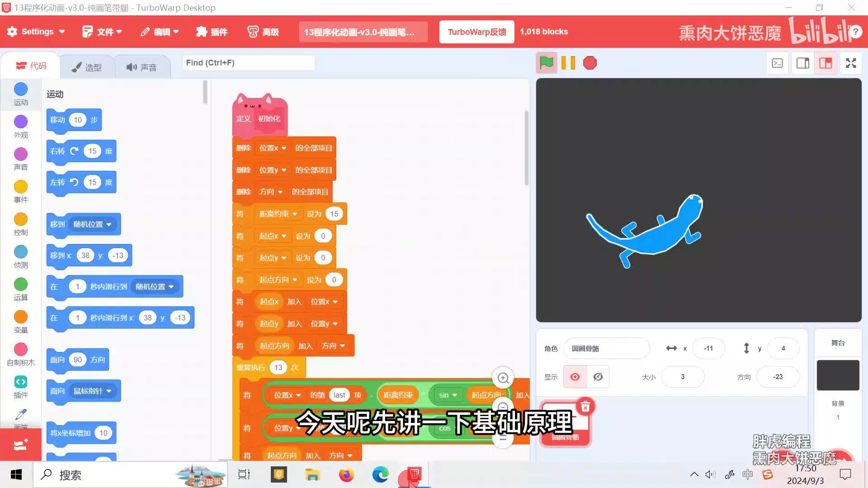Open the sin function dropdown
The width and height of the screenshot is (868, 488).
click(x=448, y=395)
